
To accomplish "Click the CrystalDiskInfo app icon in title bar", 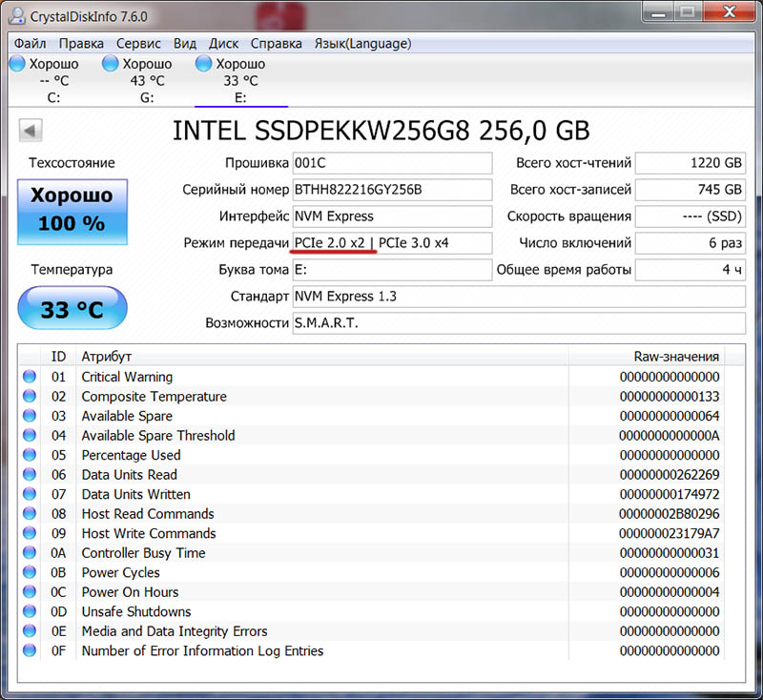I will point(17,16).
